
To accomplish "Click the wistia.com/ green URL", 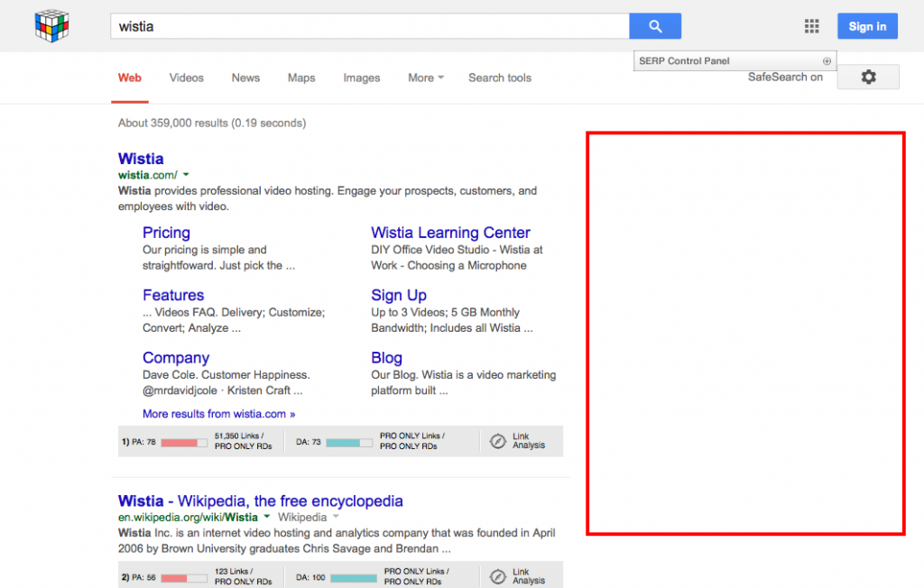I will tap(147, 175).
